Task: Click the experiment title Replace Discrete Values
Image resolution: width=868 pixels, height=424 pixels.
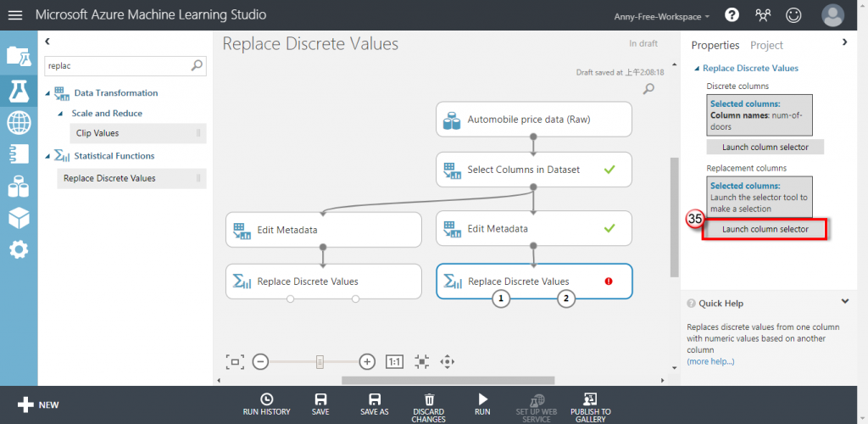Action: coord(310,44)
